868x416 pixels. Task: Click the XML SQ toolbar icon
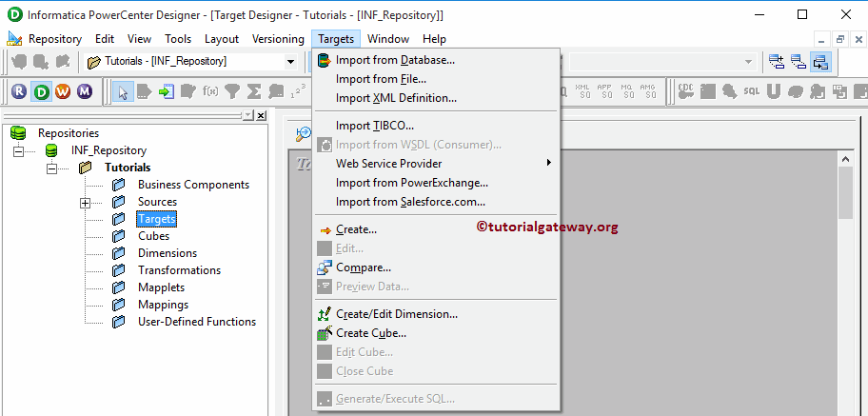click(x=582, y=91)
